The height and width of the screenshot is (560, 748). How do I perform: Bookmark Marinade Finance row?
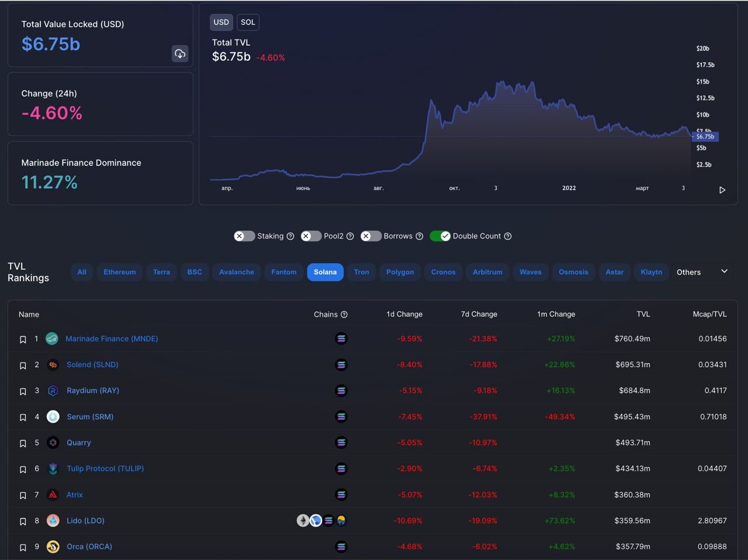(23, 340)
